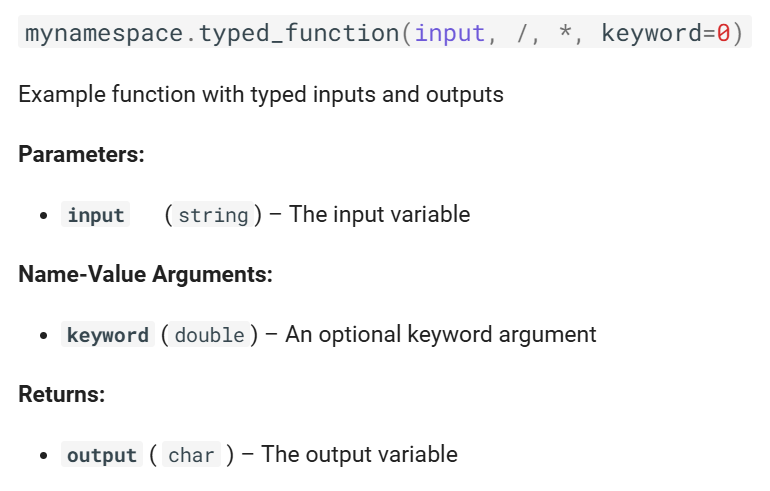The image size is (770, 491).
Task: Click the asterisk keyword-only marker in signature
Action: point(565,31)
